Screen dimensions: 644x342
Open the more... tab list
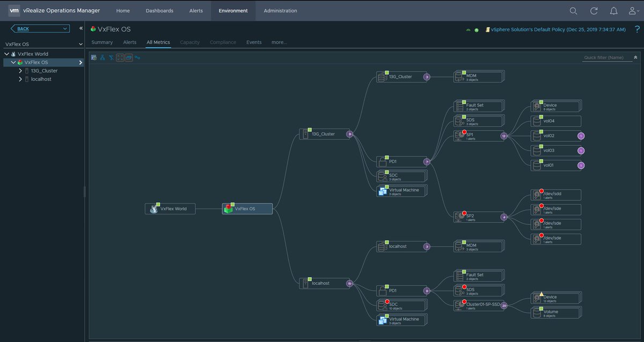[x=279, y=42]
